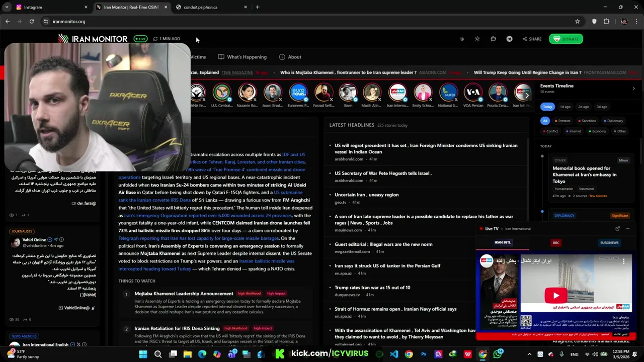Select the All event category filter
Viewport: 644px width, 362px height.
pyautogui.click(x=545, y=121)
